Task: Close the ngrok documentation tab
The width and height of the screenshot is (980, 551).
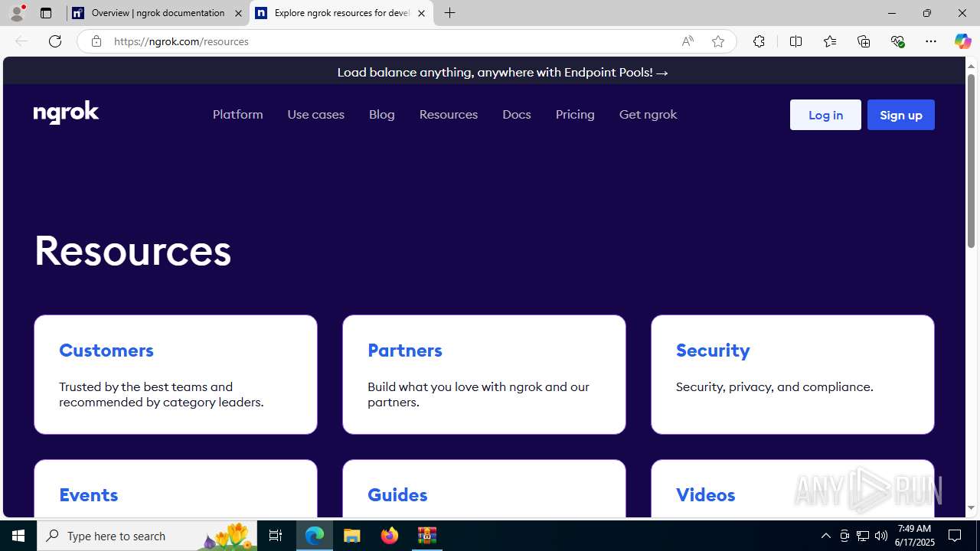Action: (x=238, y=13)
